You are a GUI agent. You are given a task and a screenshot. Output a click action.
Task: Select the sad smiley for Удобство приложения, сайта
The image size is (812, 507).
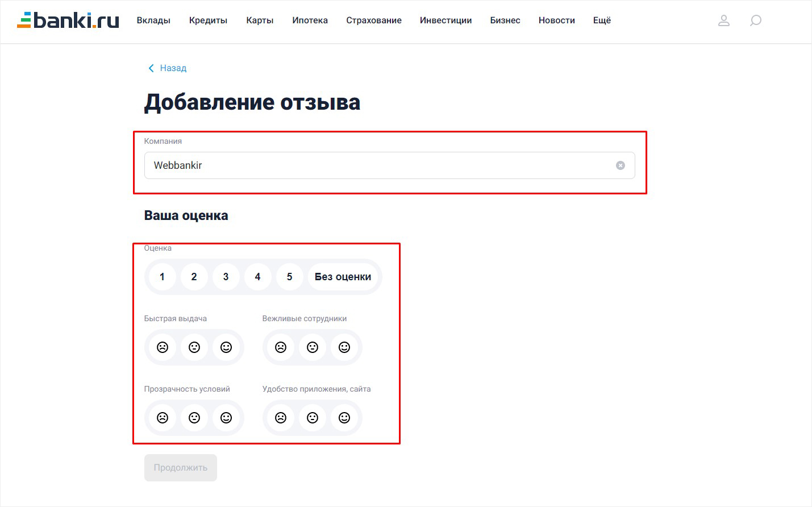pyautogui.click(x=281, y=417)
